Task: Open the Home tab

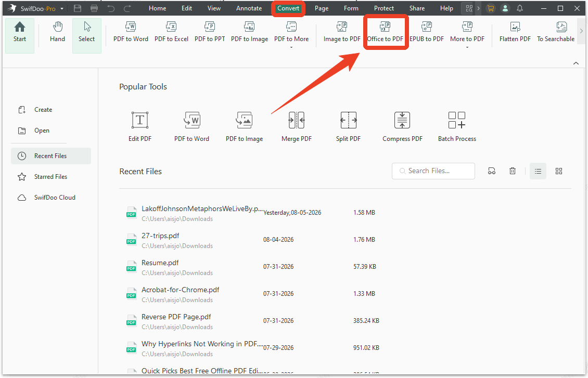Action: (x=158, y=8)
